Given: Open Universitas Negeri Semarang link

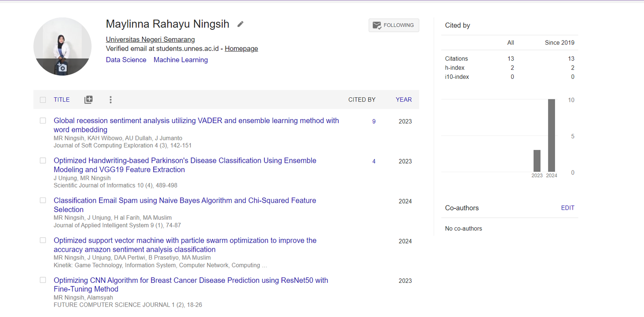Looking at the screenshot, I should coord(150,39).
